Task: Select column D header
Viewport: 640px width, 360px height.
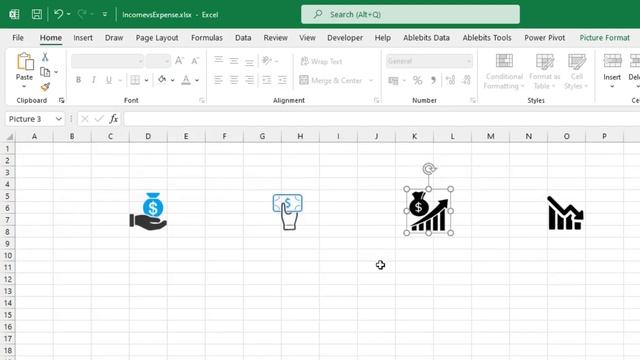Action: tap(148, 136)
